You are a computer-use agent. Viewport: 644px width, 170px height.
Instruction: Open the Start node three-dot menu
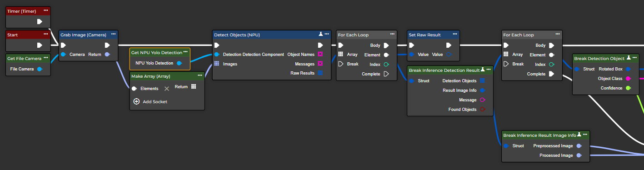45,34
